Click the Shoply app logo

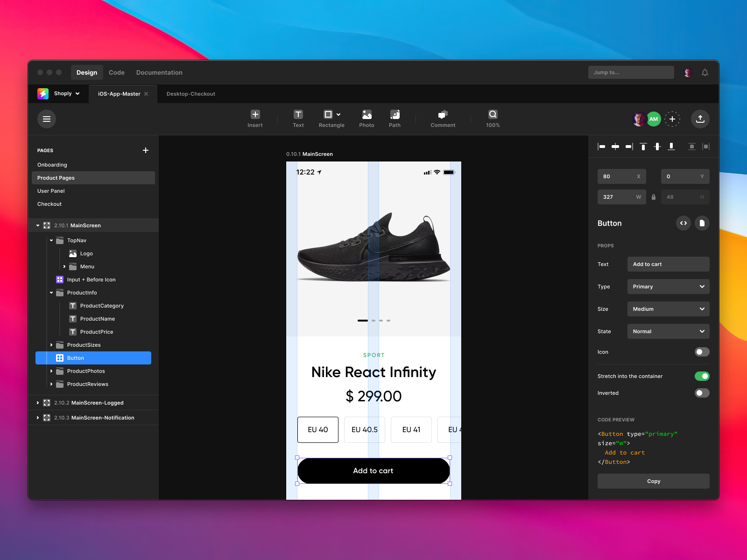click(43, 94)
